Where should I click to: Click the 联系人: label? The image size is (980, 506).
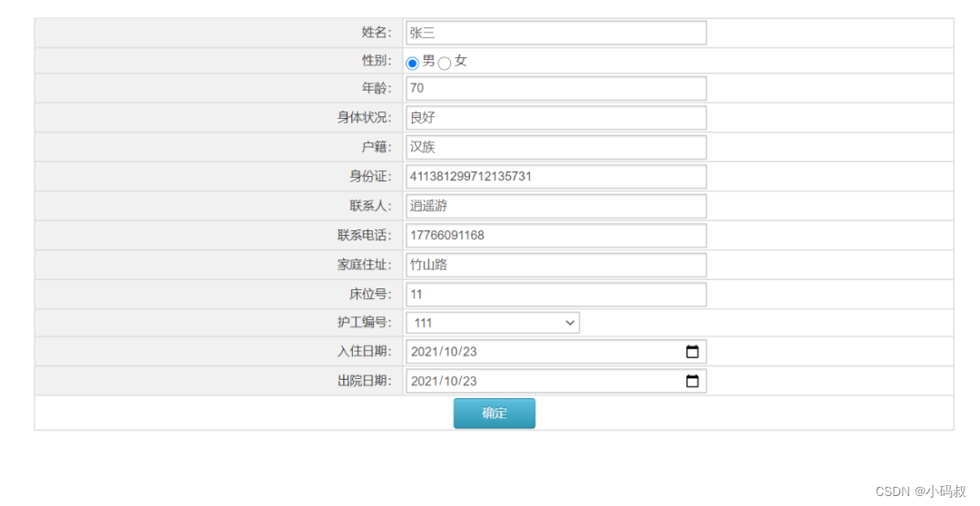(x=370, y=206)
